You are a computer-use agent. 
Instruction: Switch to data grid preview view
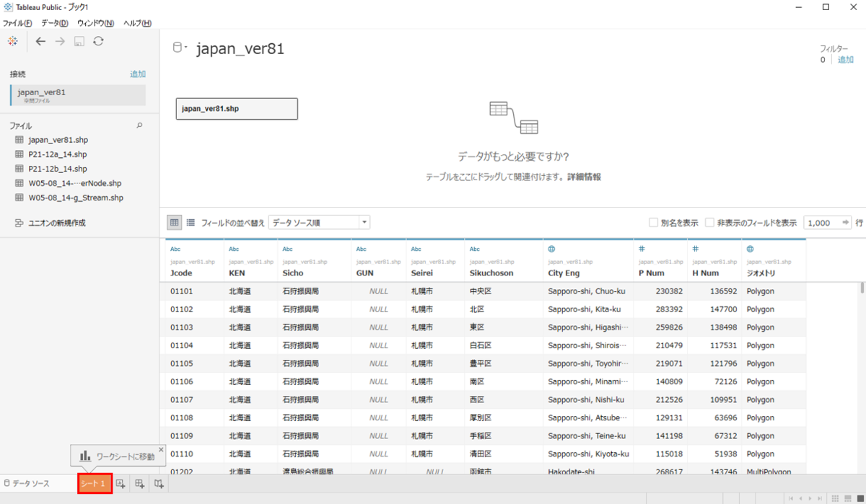175,223
